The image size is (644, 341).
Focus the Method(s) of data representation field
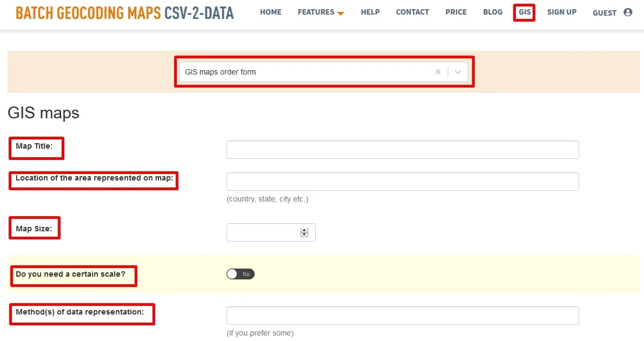tap(402, 316)
